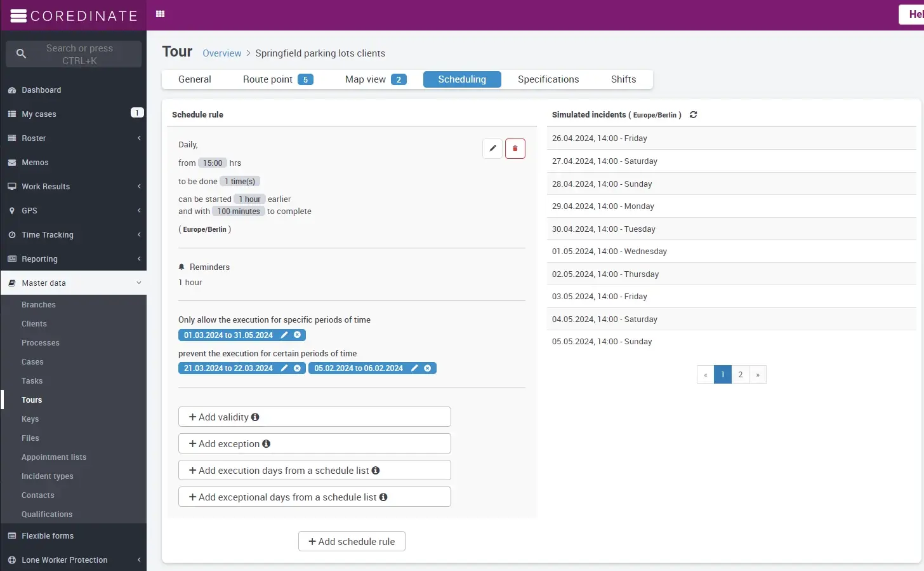This screenshot has height=571, width=924.
Task: Edit the 01.03.2024 to 31.05.2024 validity period
Action: (x=284, y=335)
